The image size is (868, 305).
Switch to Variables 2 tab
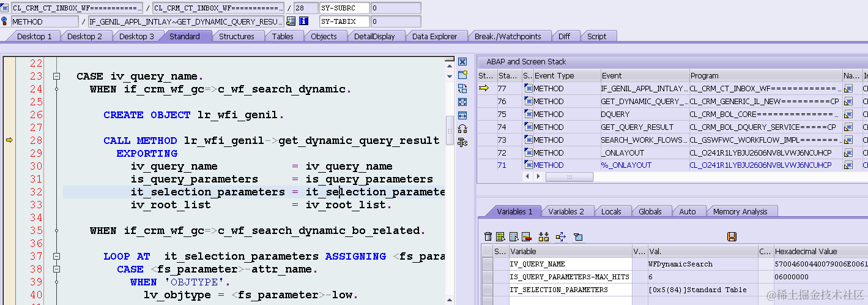coord(566,211)
